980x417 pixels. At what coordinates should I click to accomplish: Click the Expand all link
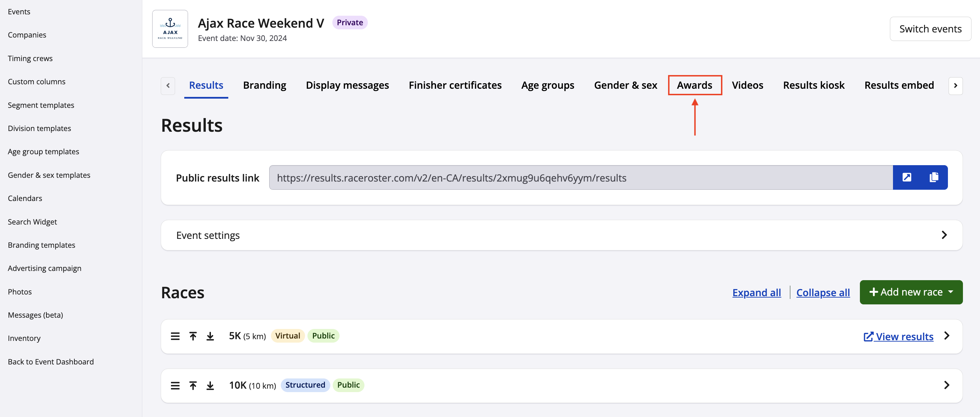756,292
